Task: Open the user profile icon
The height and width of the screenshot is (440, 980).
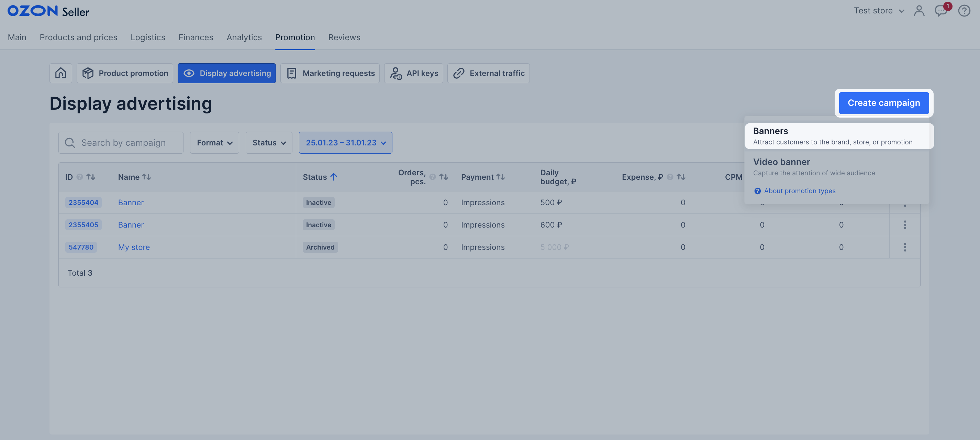Action: tap(919, 11)
